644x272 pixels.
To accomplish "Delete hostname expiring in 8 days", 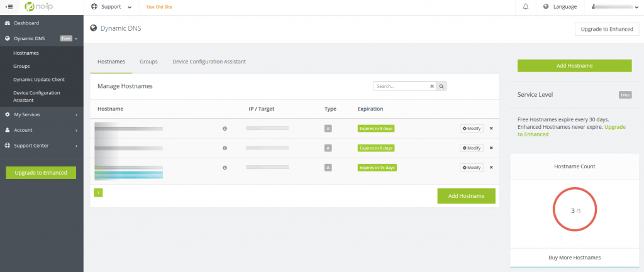I will (491, 148).
